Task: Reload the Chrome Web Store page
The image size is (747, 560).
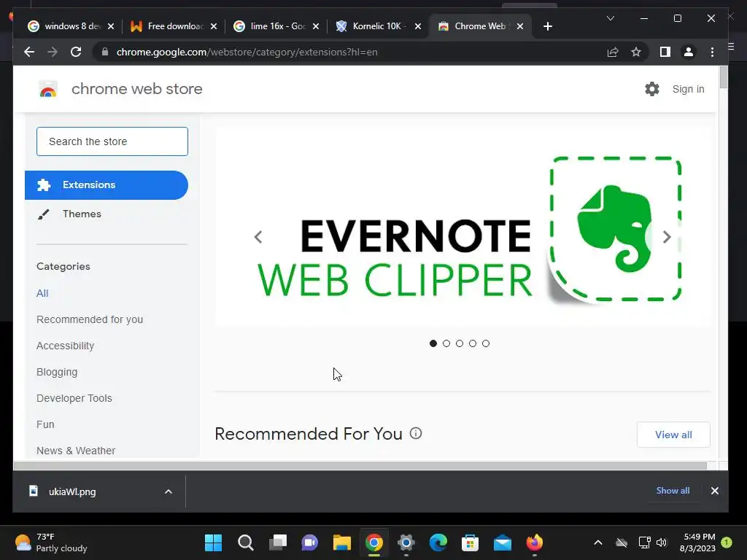Action: click(76, 52)
